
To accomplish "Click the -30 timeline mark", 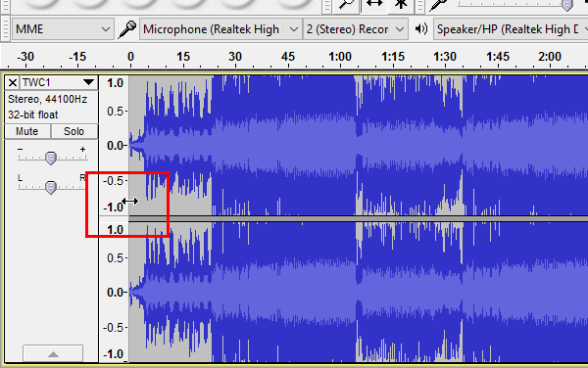I will (x=25, y=57).
